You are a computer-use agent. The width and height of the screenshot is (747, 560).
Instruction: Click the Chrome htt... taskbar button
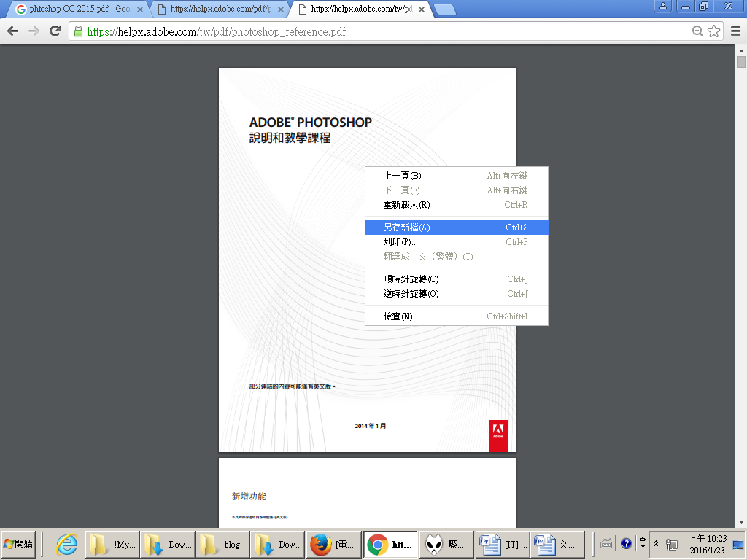(390, 544)
